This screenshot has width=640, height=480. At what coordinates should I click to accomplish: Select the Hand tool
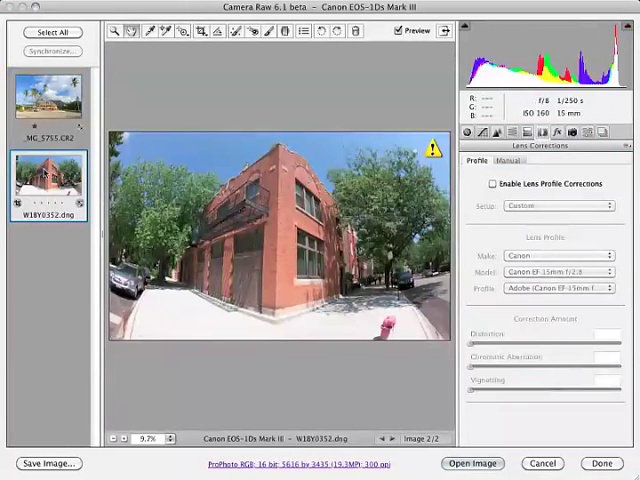pyautogui.click(x=131, y=32)
